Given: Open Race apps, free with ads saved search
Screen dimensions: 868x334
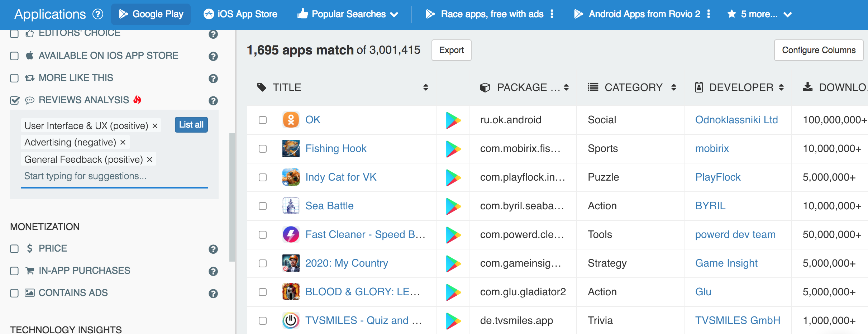Looking at the screenshot, I should point(485,14).
